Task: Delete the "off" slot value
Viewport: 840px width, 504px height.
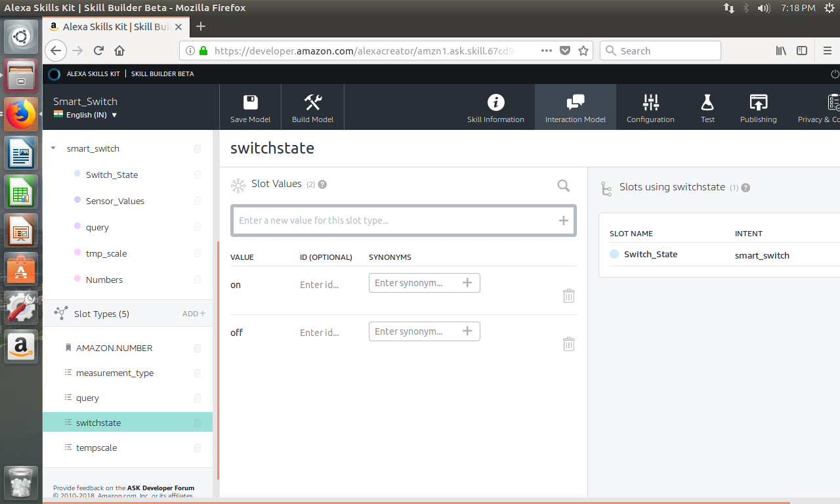Action: (x=569, y=343)
